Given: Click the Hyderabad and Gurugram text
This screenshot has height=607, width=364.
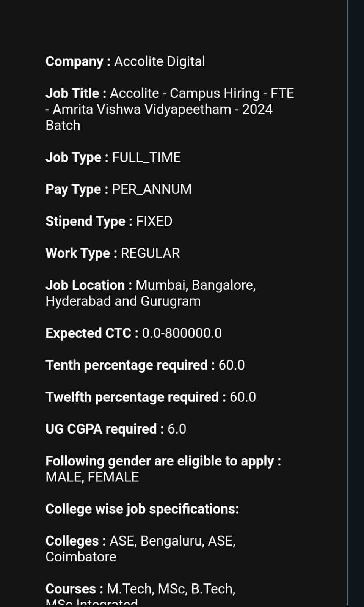Looking at the screenshot, I should [x=123, y=301].
